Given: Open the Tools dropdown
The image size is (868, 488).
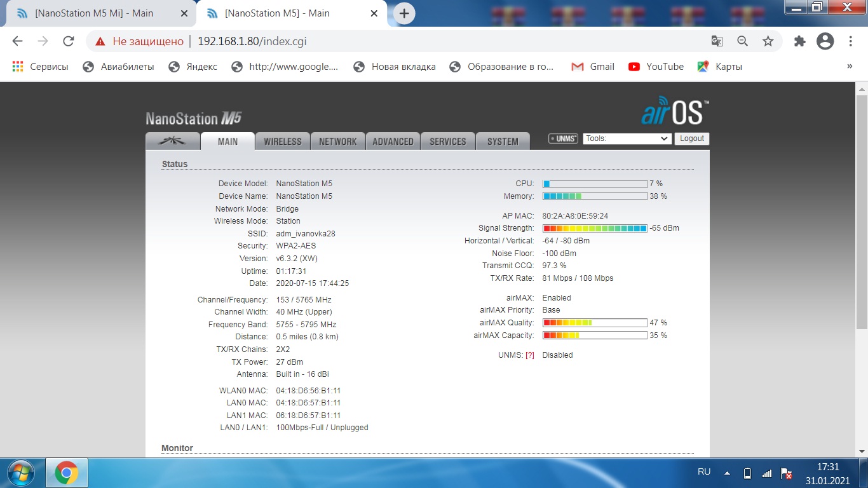Looking at the screenshot, I should click(627, 139).
